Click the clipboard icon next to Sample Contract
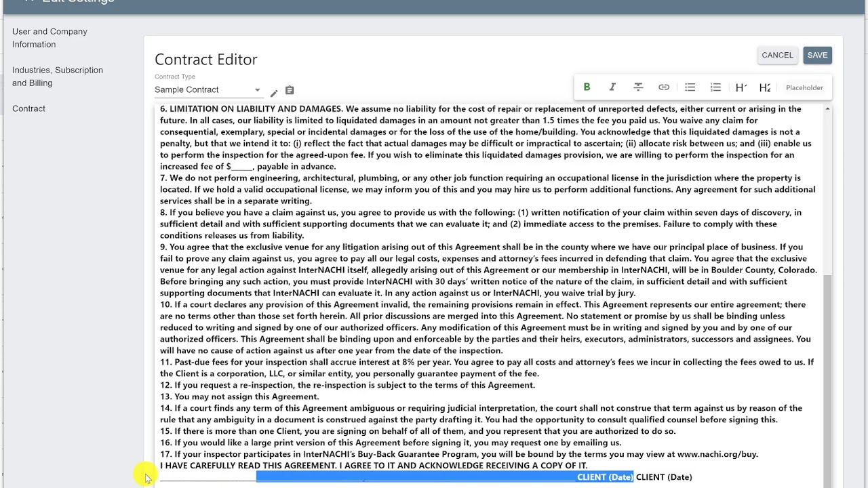This screenshot has height=488, width=868. 290,90
